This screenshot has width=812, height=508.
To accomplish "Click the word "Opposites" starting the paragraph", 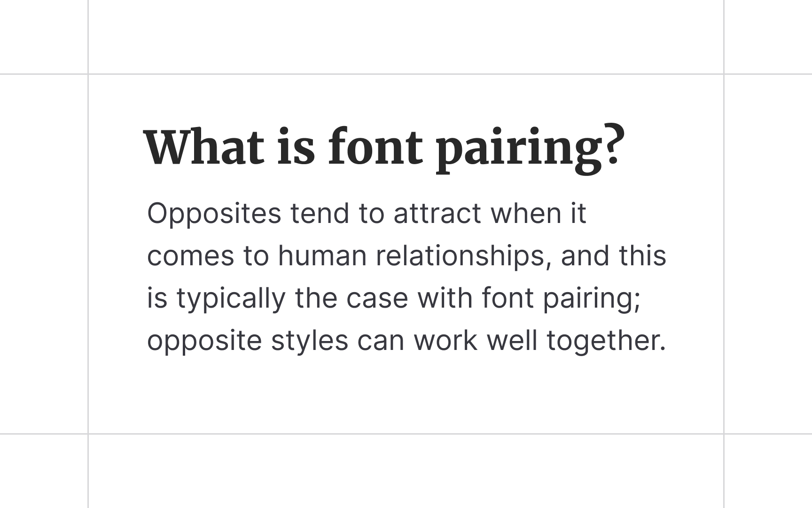I will point(214,214).
